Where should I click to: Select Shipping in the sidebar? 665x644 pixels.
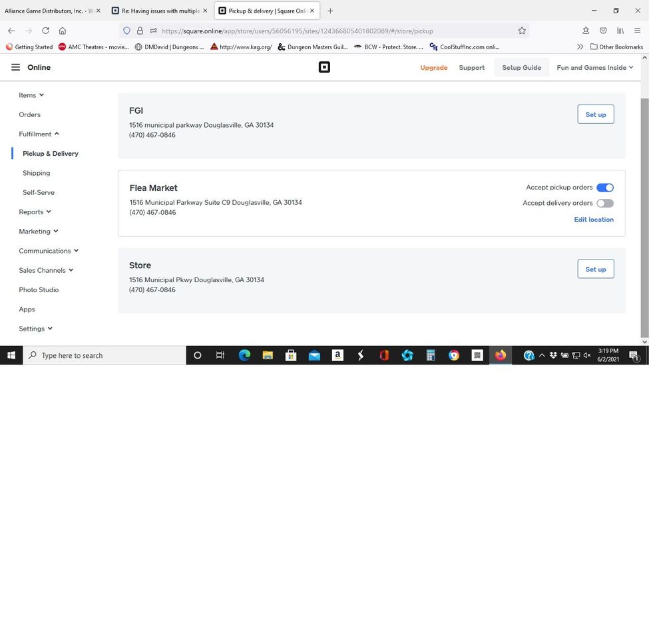[x=36, y=173]
